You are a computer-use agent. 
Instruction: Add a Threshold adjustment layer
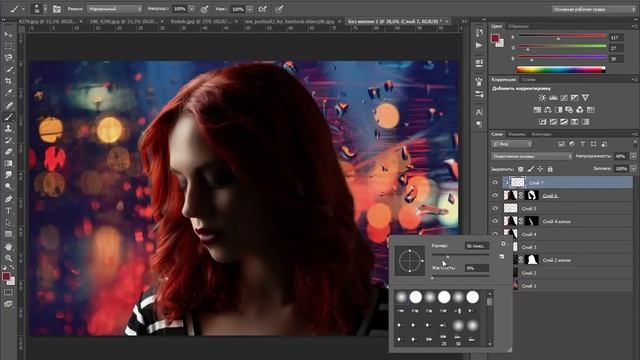pyautogui.click(x=564, y=122)
